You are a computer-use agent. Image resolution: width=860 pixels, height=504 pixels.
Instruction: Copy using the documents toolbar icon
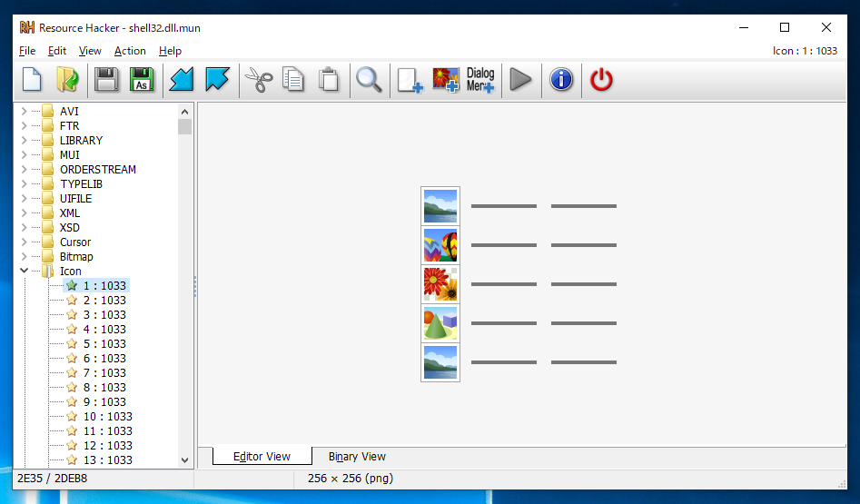[x=293, y=80]
